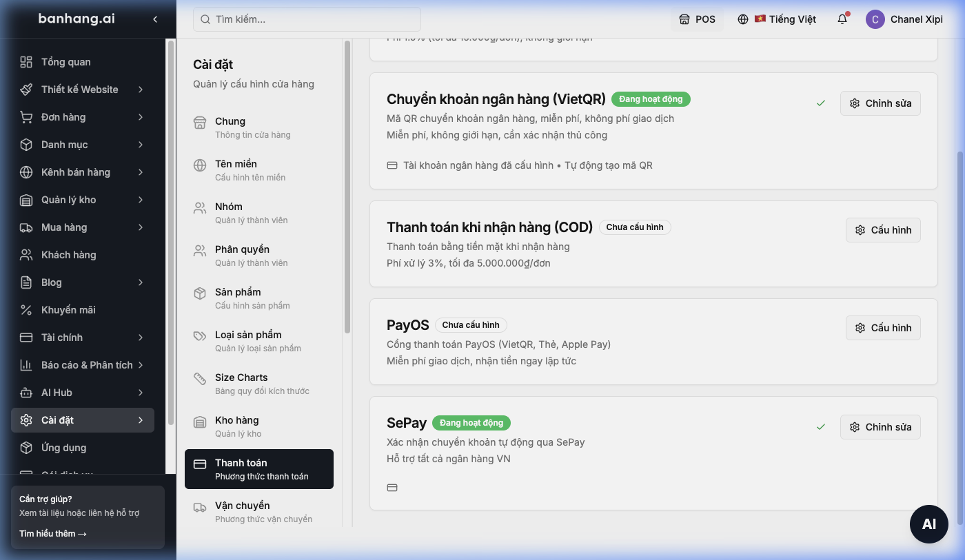
Task: Select the Thanh toán settings section
Action: tap(259, 469)
